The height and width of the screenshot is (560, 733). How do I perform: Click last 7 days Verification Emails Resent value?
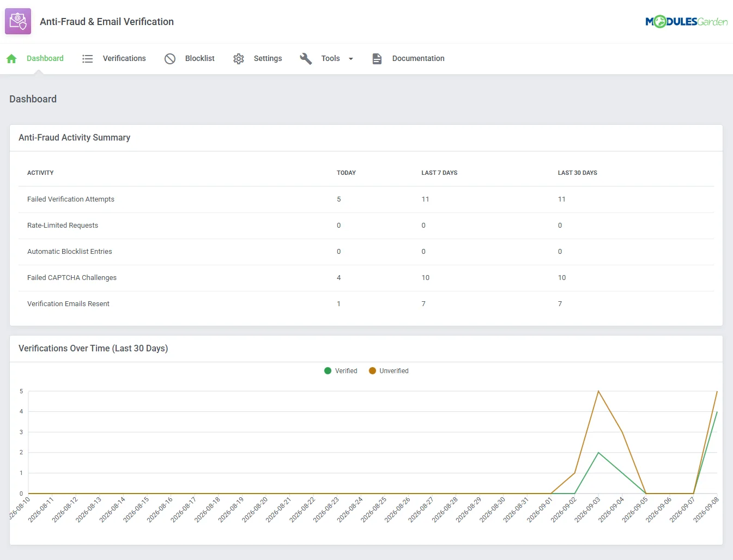[x=423, y=304]
